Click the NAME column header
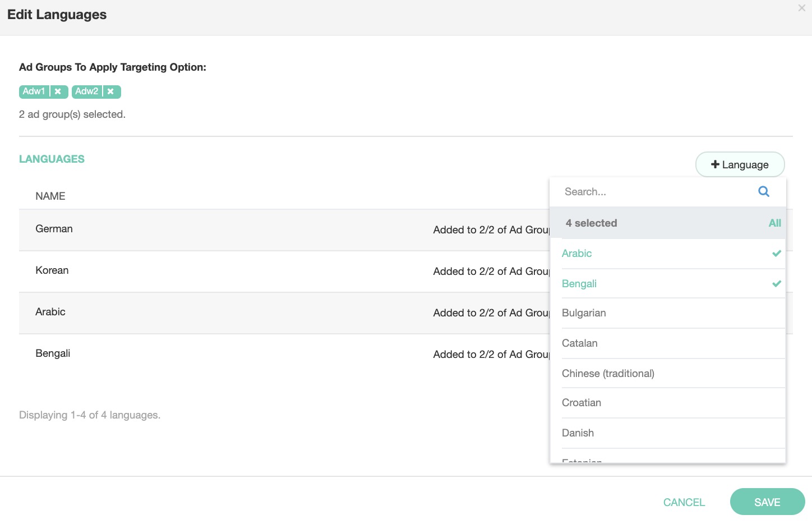The width and height of the screenshot is (812, 524). click(x=50, y=196)
